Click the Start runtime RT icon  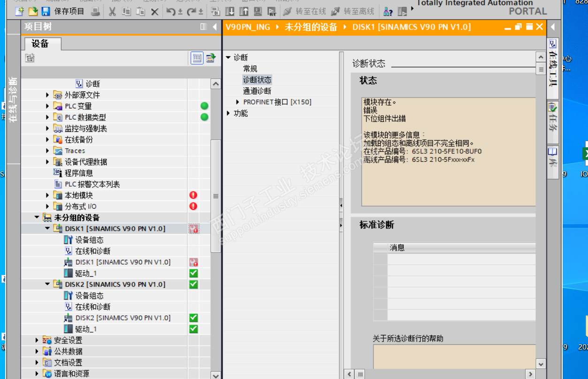pyautogui.click(x=272, y=11)
